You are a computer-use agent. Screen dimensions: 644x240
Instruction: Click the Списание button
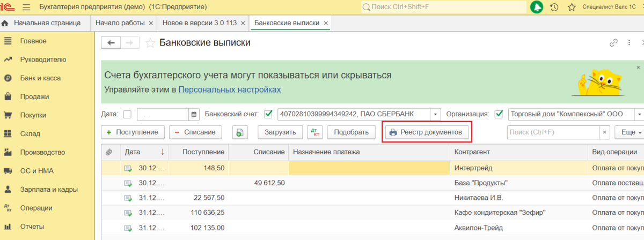(195, 132)
